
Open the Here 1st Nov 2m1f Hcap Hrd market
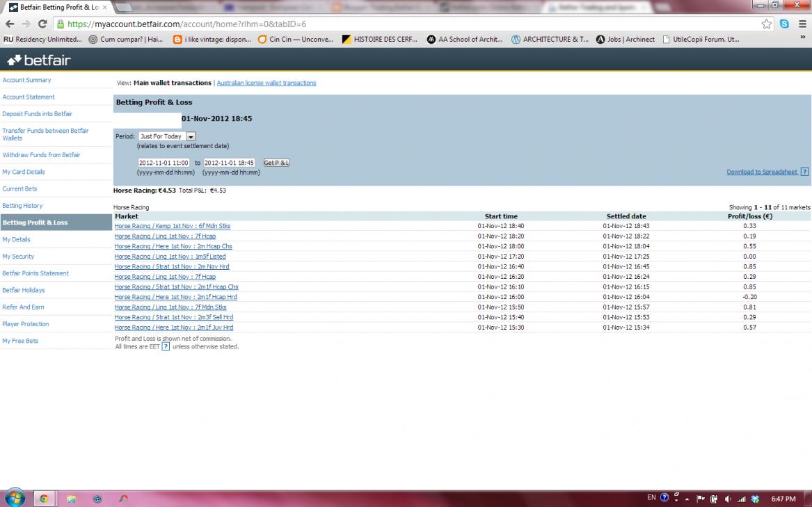(x=176, y=297)
